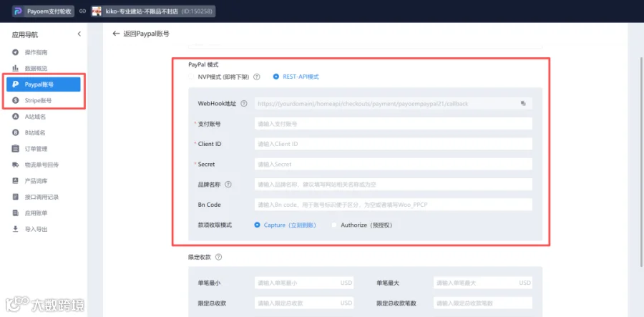Viewport: 644px width, 317px height.
Task: Select the REST-API模式 radio option
Action: [x=275, y=77]
